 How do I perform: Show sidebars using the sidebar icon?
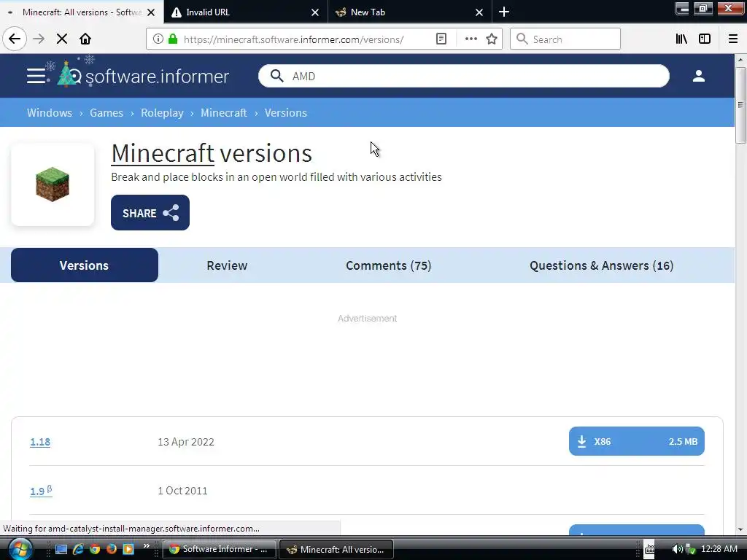pyautogui.click(x=705, y=39)
